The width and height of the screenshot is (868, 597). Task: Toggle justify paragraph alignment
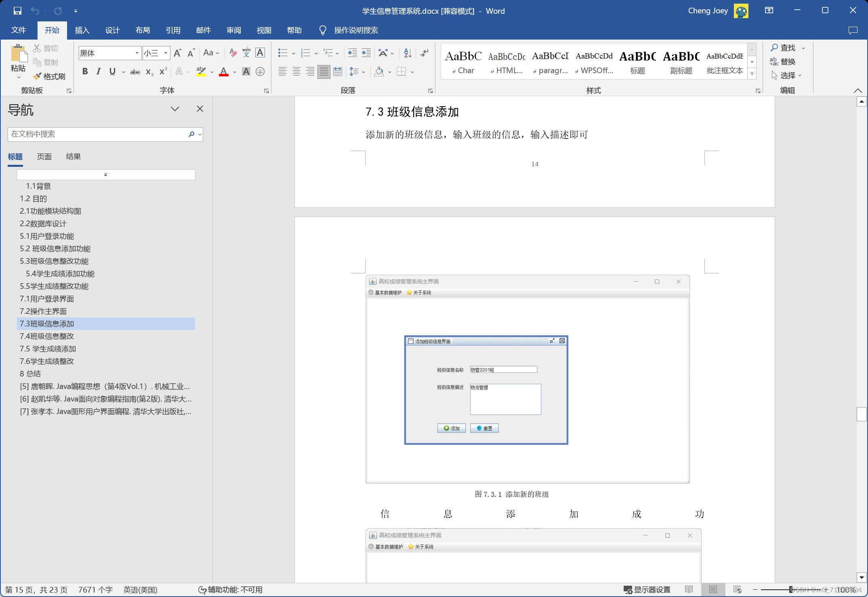(x=324, y=72)
